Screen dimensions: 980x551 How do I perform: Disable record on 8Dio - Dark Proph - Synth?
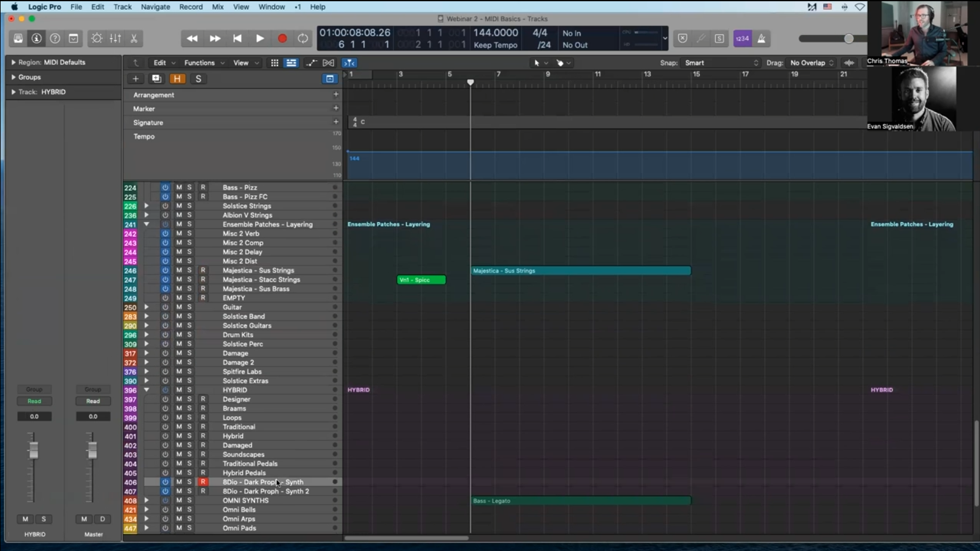202,482
